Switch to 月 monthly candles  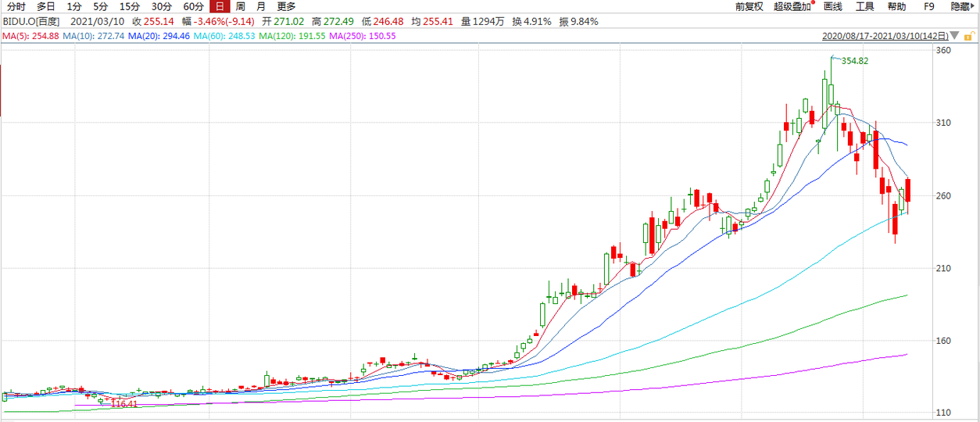[261, 6]
